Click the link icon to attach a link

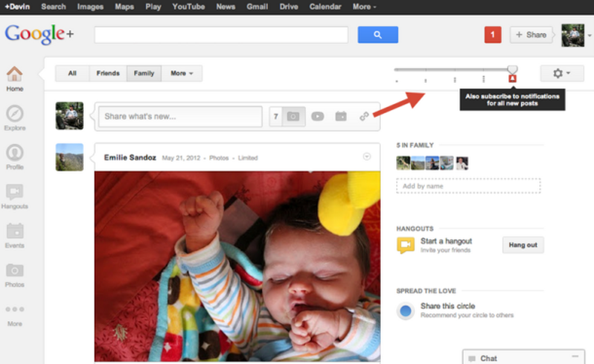pyautogui.click(x=365, y=116)
